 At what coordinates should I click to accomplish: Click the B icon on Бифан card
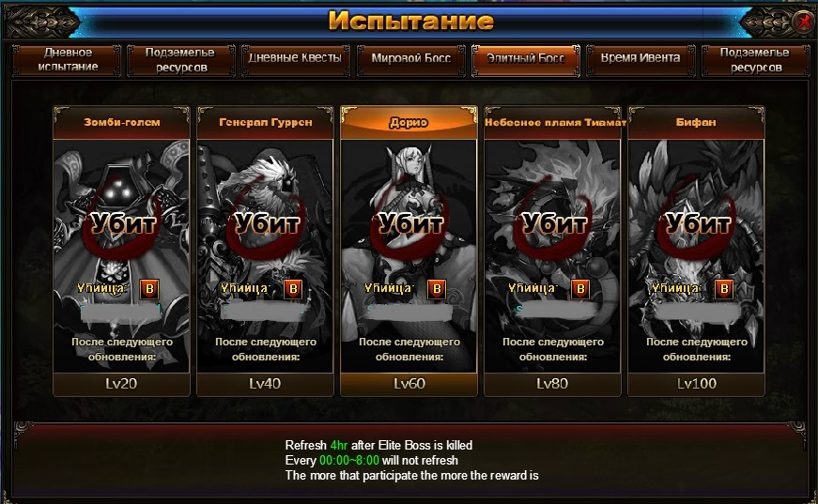tap(724, 289)
